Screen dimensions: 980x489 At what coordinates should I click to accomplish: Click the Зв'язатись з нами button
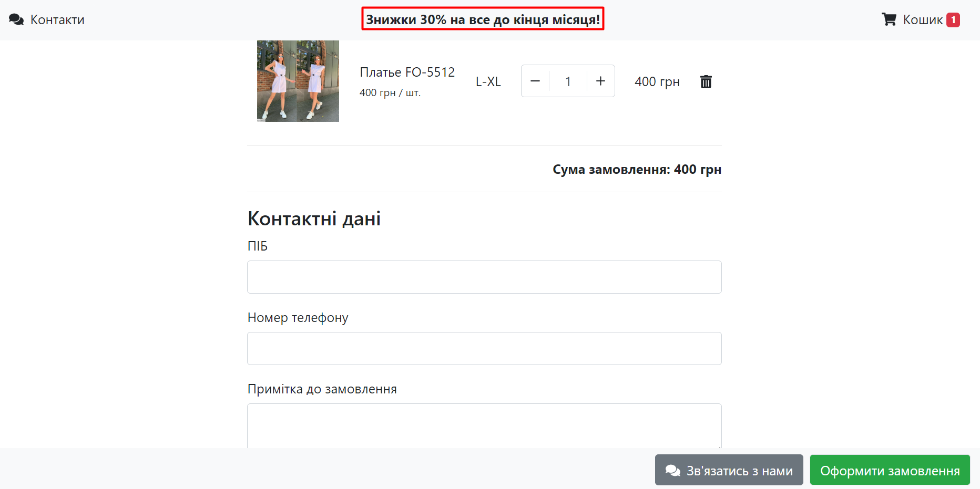coord(729,470)
